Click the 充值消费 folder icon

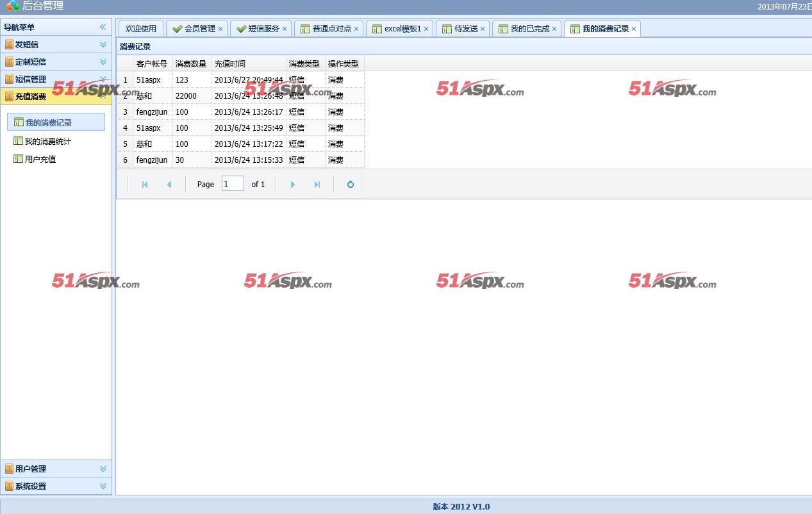pos(9,96)
